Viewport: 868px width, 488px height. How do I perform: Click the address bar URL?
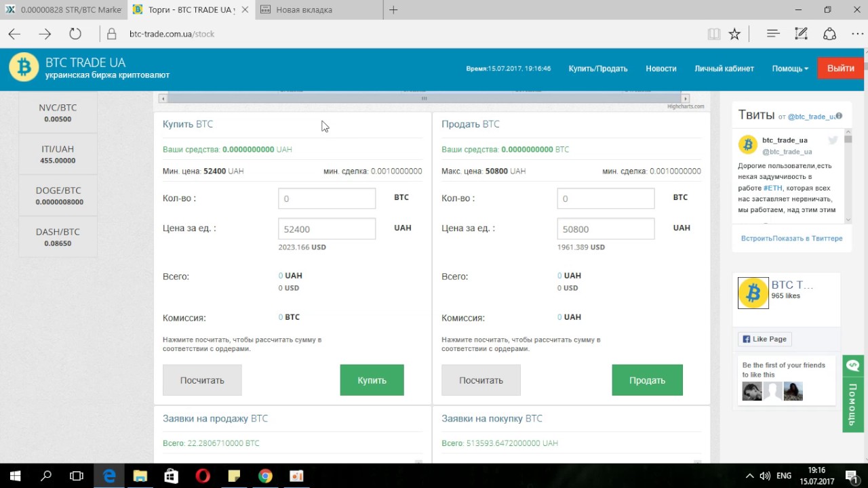click(x=172, y=34)
